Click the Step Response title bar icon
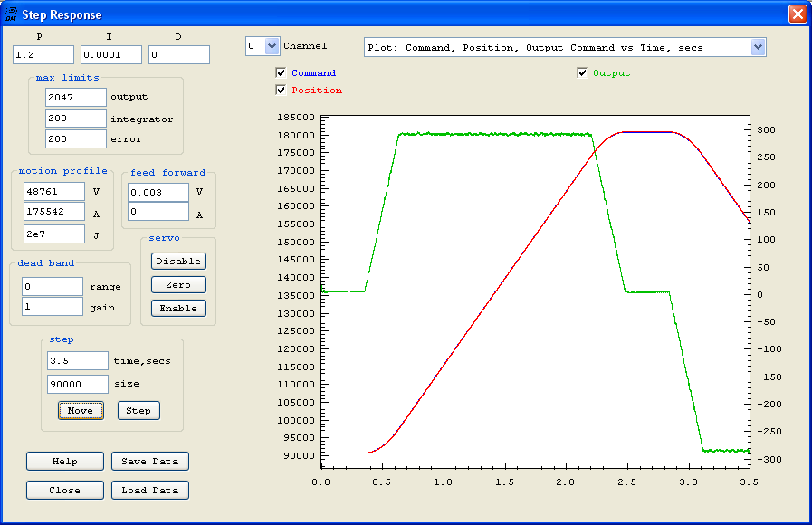Viewport: 812px width, 525px height. 12,14
